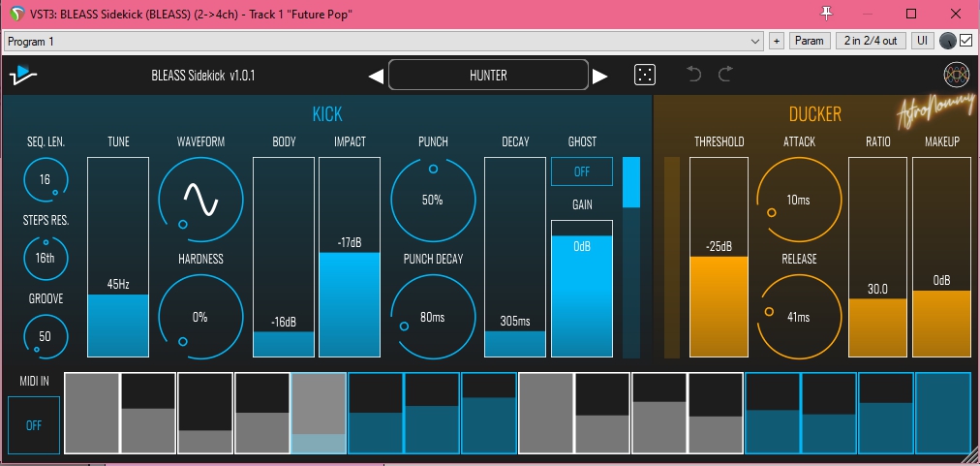Toggle the GHOST OFF button
980x466 pixels.
(x=581, y=171)
